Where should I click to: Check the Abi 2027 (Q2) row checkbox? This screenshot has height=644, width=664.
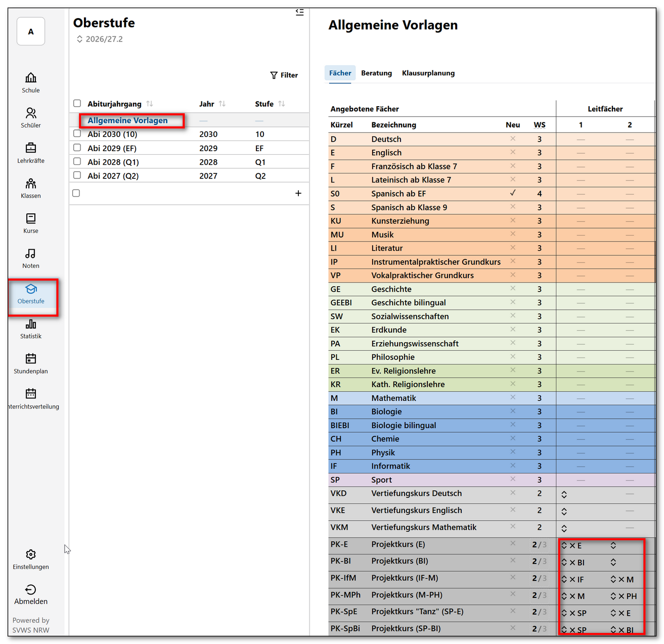(x=77, y=175)
